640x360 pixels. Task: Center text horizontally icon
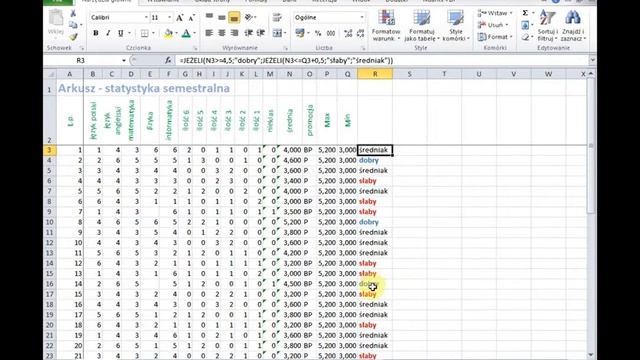222,33
